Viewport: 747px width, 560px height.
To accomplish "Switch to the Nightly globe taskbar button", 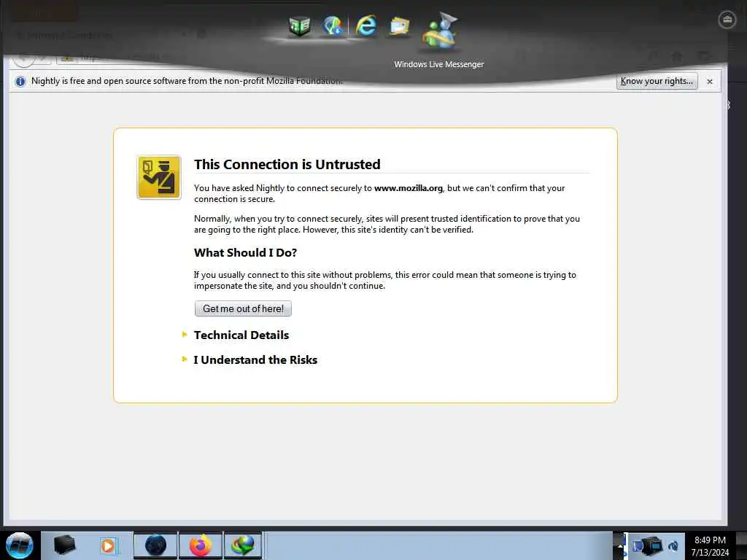I will click(x=155, y=545).
